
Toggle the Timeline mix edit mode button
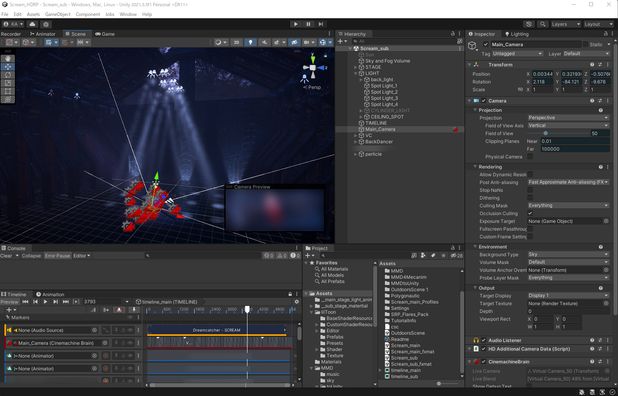(93, 310)
